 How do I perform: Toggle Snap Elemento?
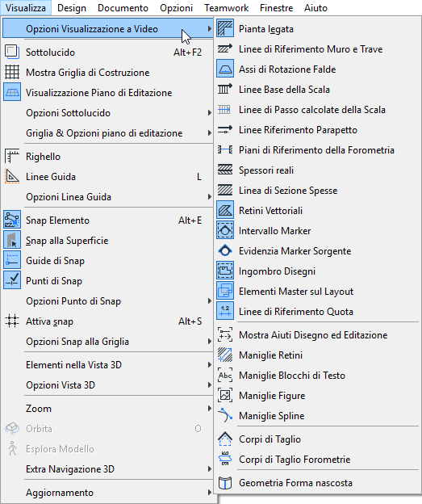109,220
